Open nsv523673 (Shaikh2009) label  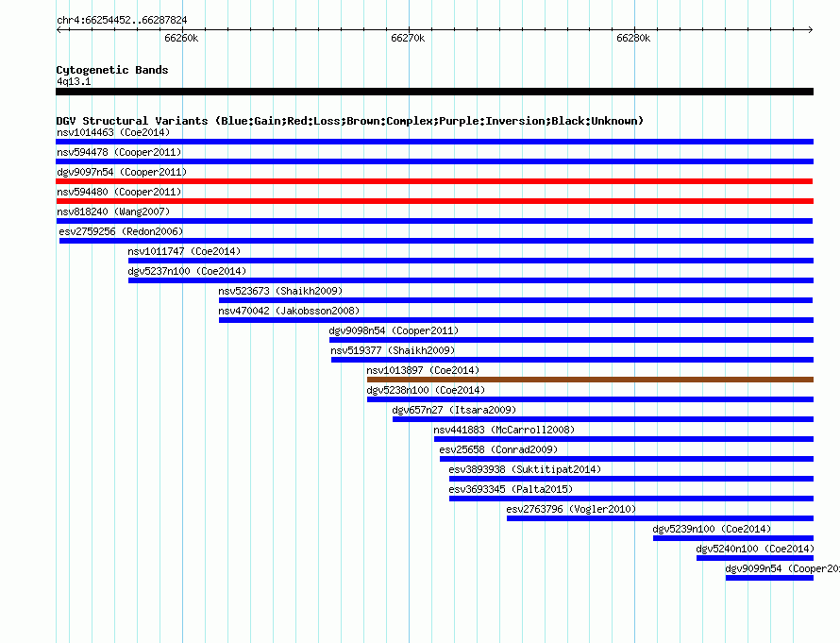280,291
